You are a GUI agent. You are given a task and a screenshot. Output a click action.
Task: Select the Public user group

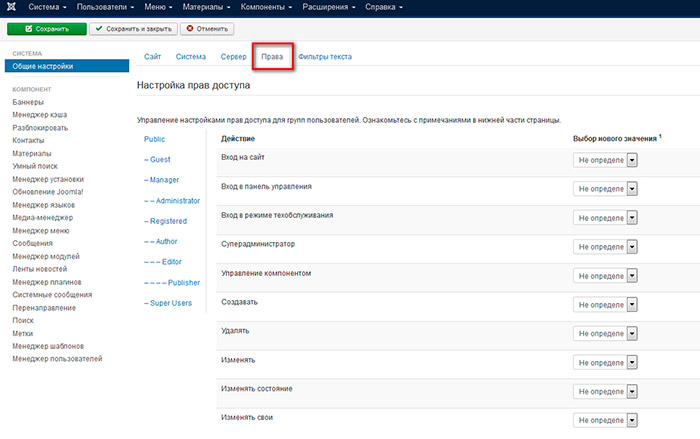[x=155, y=139]
